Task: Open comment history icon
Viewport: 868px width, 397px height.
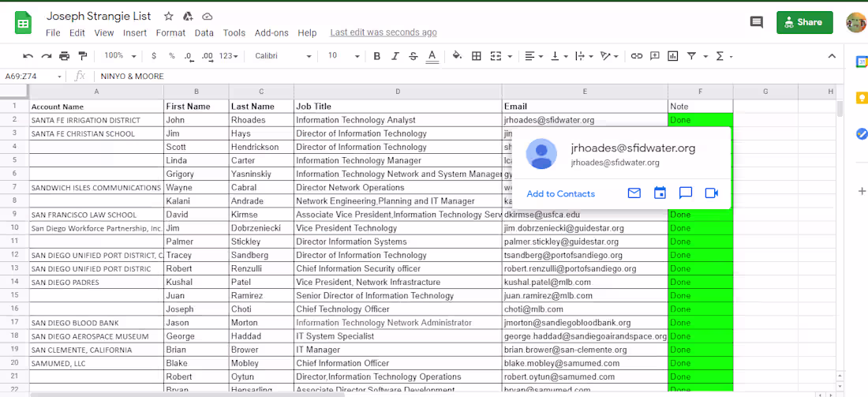Action: (756, 22)
